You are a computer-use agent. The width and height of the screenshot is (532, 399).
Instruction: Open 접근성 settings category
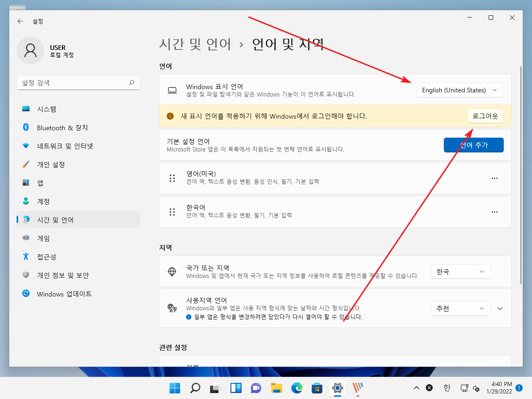79,257
